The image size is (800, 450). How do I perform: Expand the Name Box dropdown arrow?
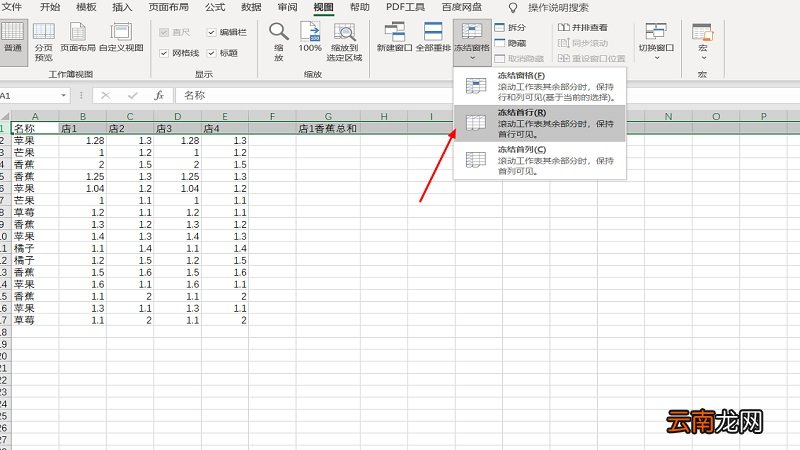point(63,95)
